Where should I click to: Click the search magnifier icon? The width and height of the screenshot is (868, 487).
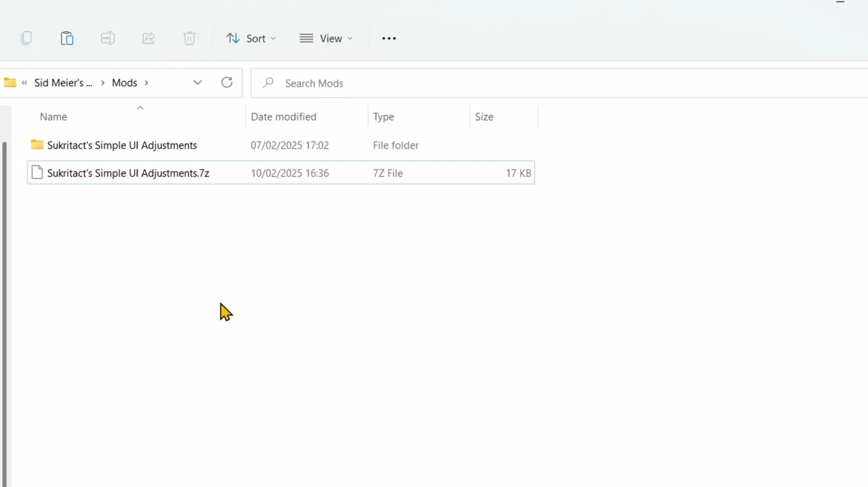coord(269,83)
